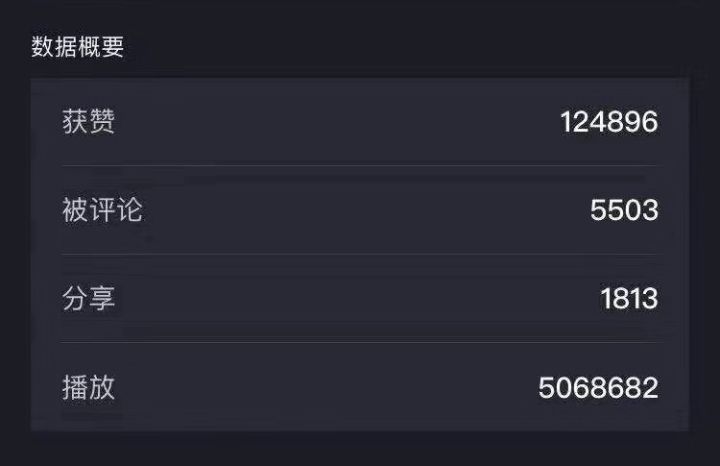The width and height of the screenshot is (720, 466).
Task: Click the 论 character in the 被评论 label
Action: tap(129, 210)
